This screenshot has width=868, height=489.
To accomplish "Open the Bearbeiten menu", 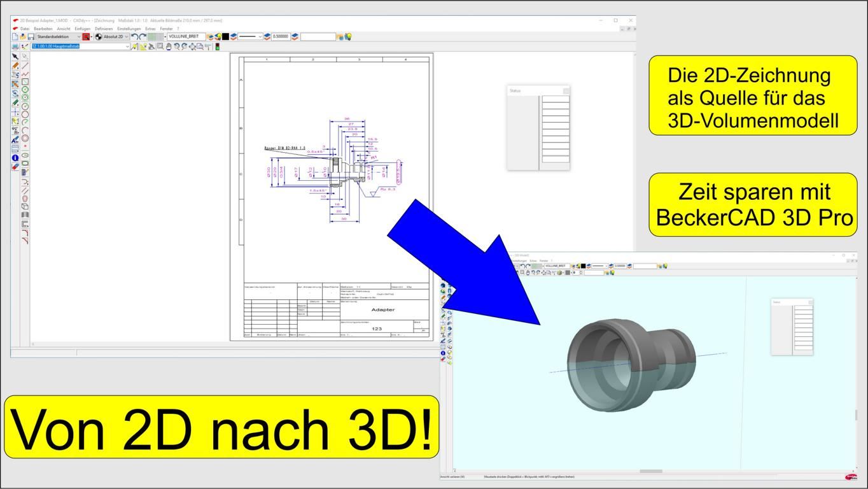I will coord(43,29).
